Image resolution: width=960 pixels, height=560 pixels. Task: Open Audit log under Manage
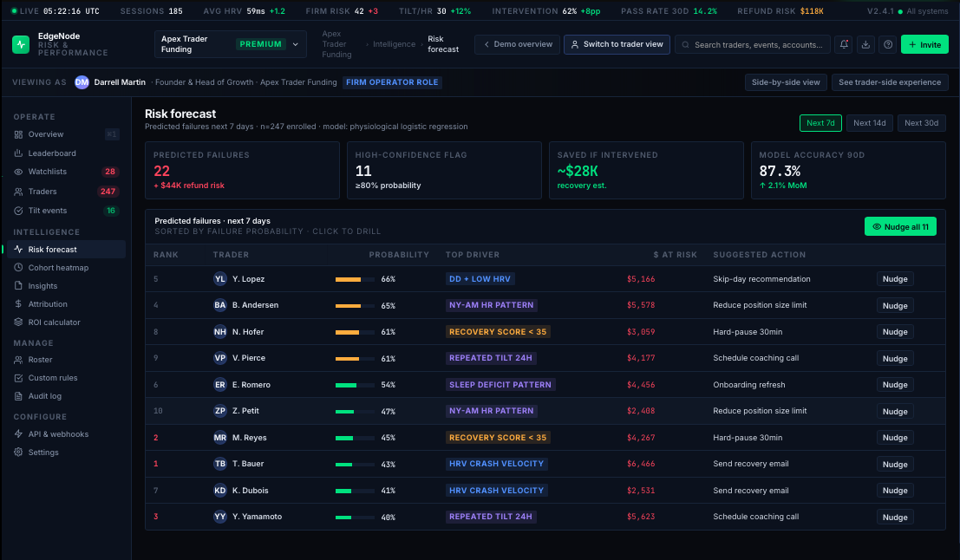66,396
